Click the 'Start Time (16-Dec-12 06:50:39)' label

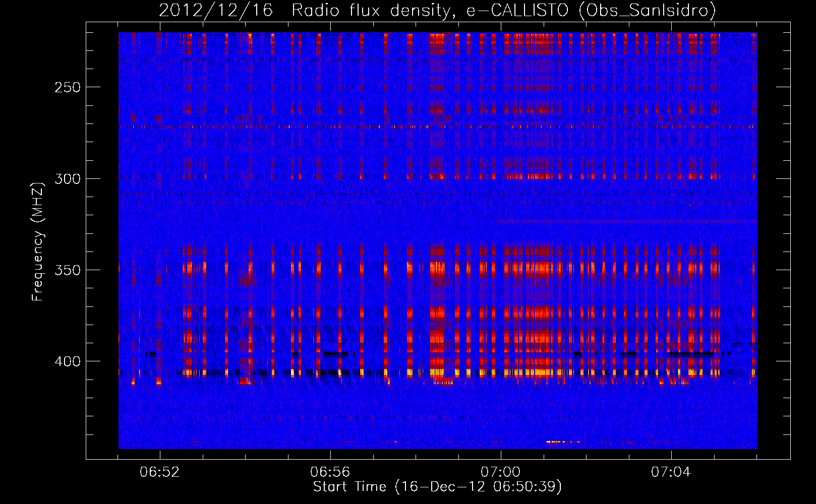click(x=437, y=487)
